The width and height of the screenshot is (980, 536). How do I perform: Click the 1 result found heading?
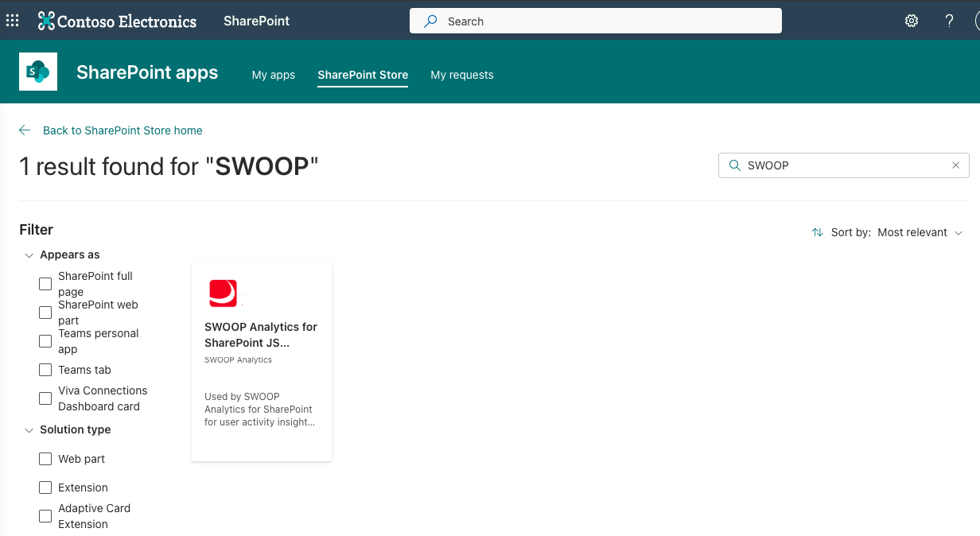point(169,166)
